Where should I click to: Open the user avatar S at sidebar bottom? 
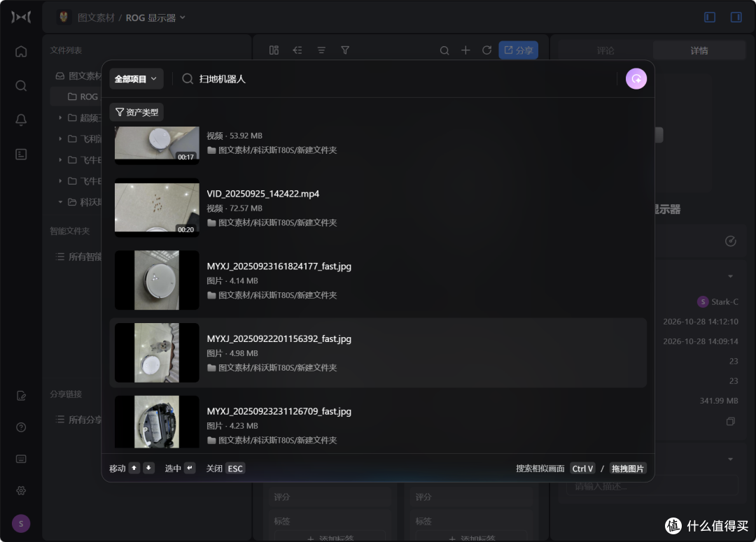click(x=21, y=524)
